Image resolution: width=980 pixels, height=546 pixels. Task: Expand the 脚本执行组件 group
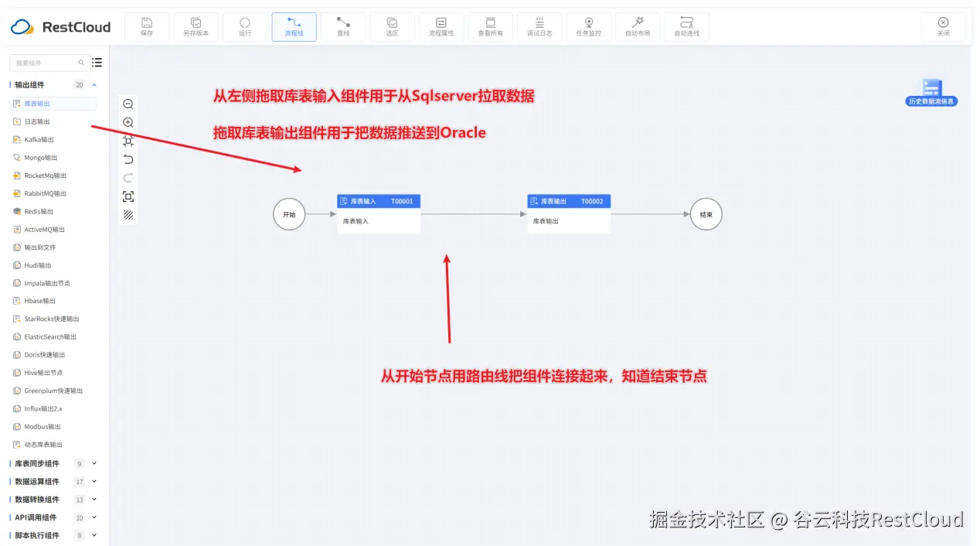coord(94,535)
